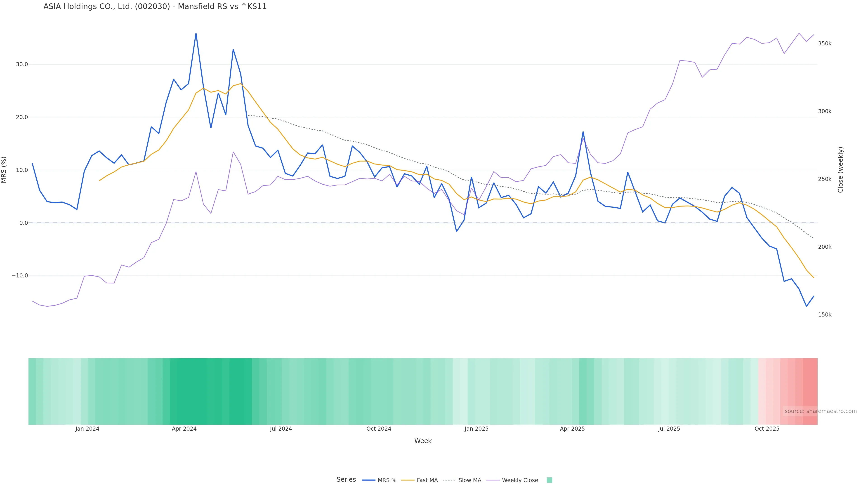Click the Close (weekly) right axis title
This screenshot has width=868, height=488.
pyautogui.click(x=840, y=170)
